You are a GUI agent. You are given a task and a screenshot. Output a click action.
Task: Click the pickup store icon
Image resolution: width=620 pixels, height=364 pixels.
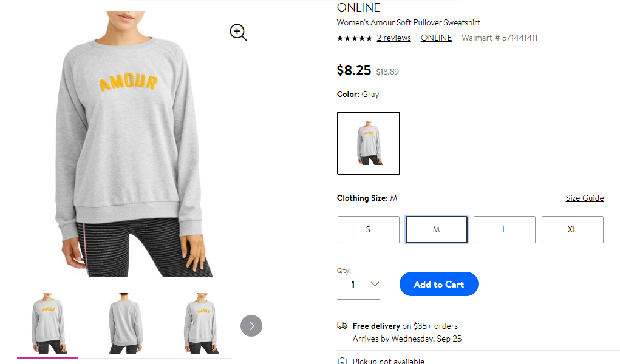[x=342, y=360]
